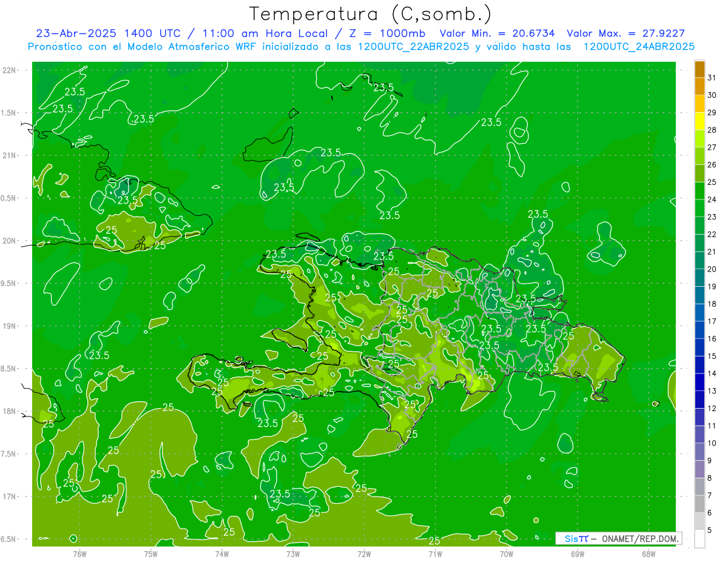The height and width of the screenshot is (562, 728).
Task: Select the 'Valor Max. = 27.9227' readout
Action: 625,33
